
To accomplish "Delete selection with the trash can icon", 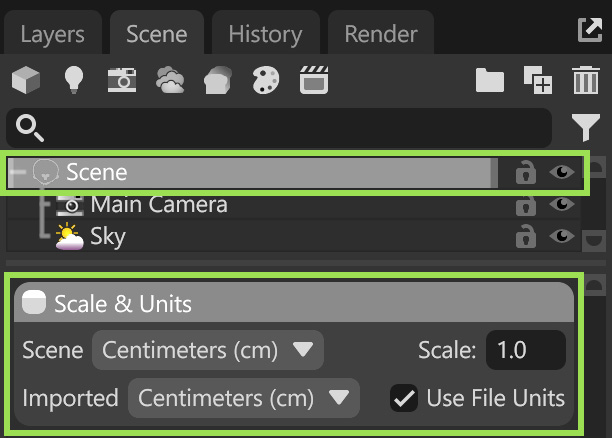I will click(585, 80).
